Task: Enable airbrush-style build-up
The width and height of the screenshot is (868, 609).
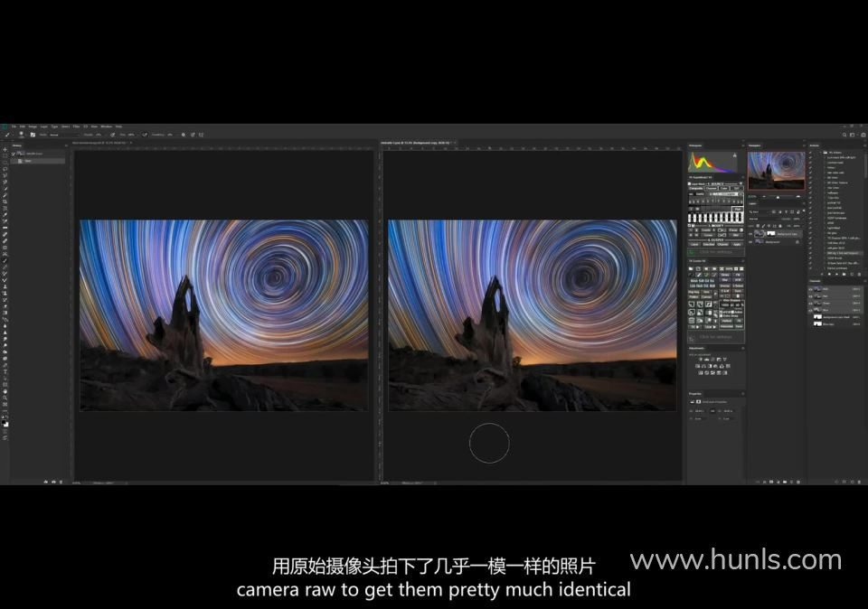Action: 145,135
